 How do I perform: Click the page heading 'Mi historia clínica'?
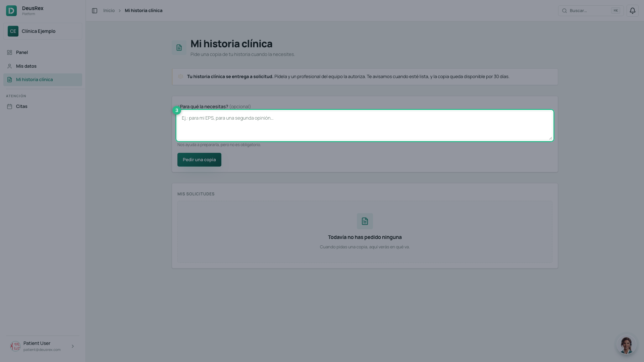point(231,44)
